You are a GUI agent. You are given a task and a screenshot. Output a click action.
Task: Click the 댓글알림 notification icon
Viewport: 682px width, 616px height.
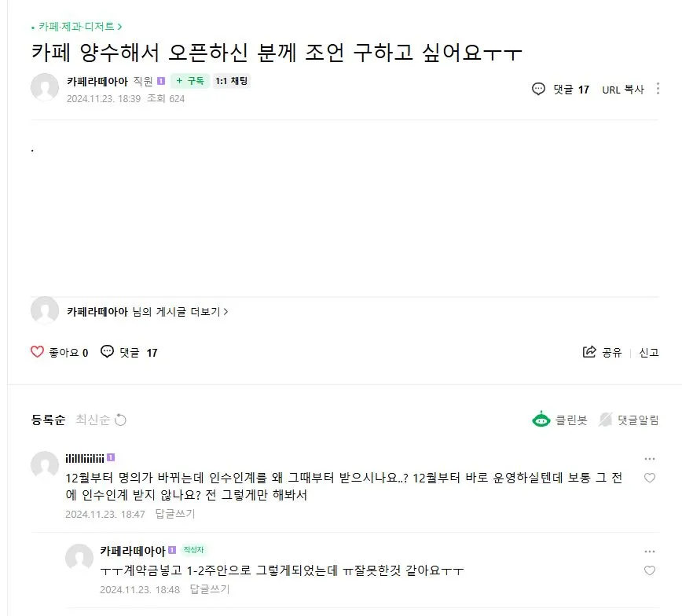point(607,420)
